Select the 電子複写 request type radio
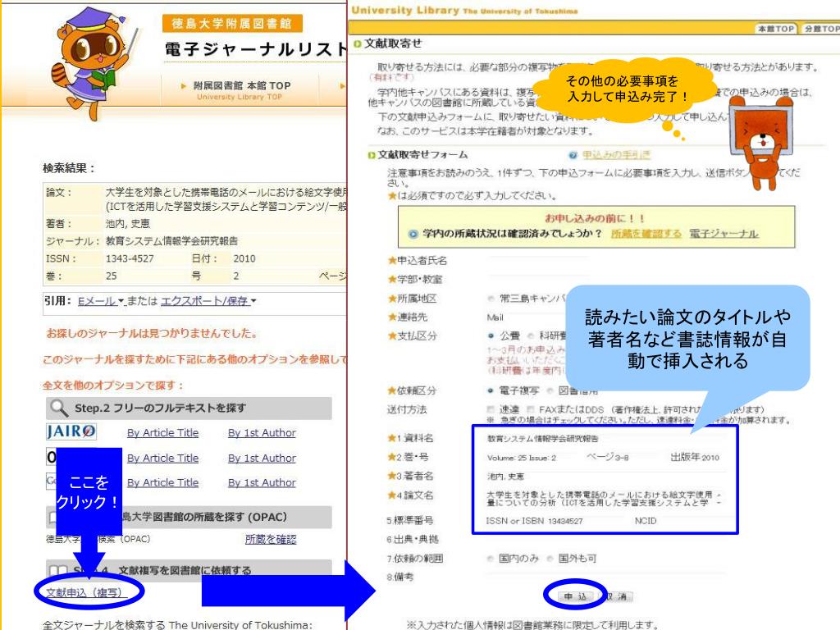 point(491,390)
